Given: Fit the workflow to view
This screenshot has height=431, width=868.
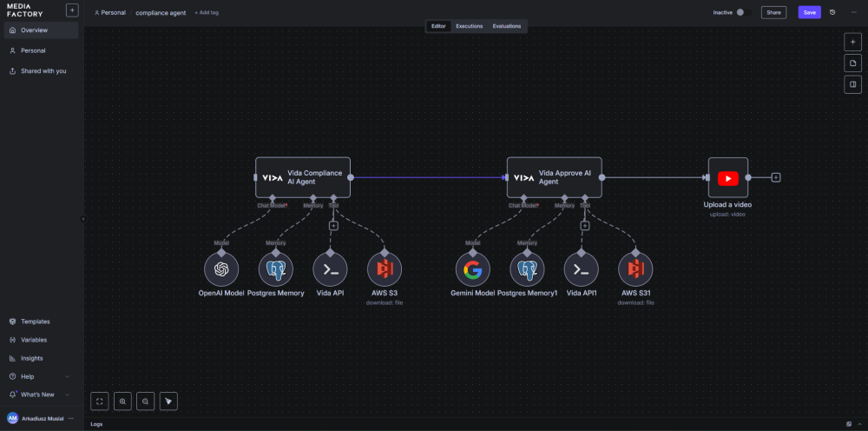Looking at the screenshot, I should click(x=100, y=401).
